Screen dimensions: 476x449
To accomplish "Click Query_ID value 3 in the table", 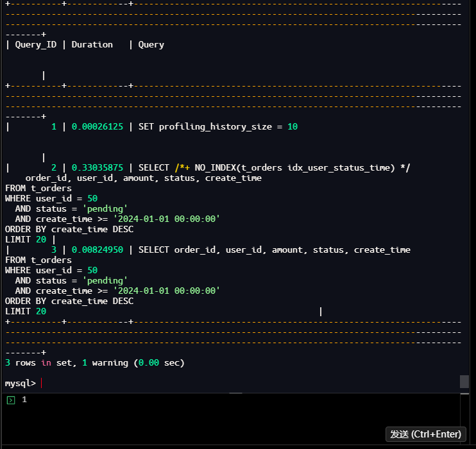I will (54, 250).
